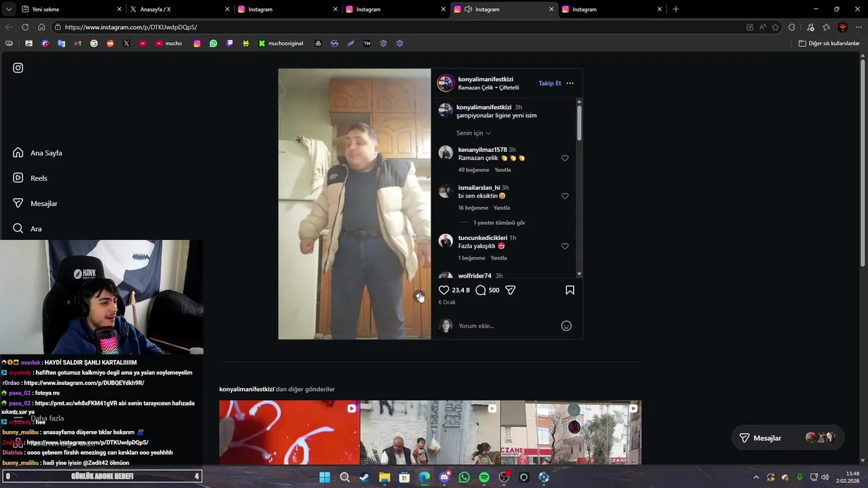
Task: Mute the audio-playing Instagram tab speaker icon
Action: (468, 9)
